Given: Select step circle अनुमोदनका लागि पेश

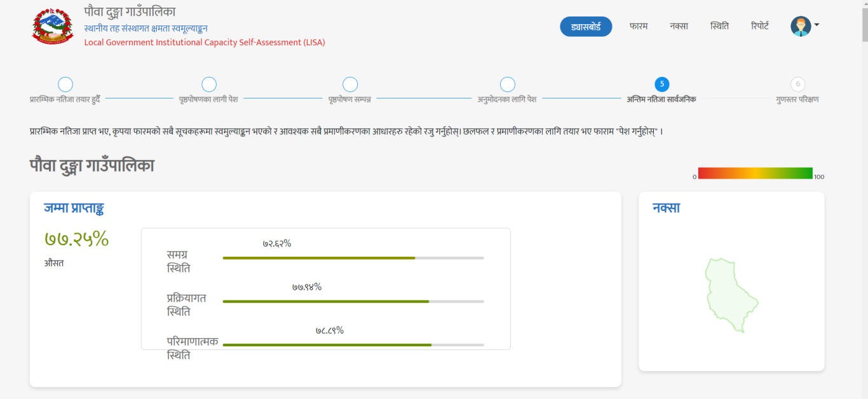Looking at the screenshot, I should [507, 85].
